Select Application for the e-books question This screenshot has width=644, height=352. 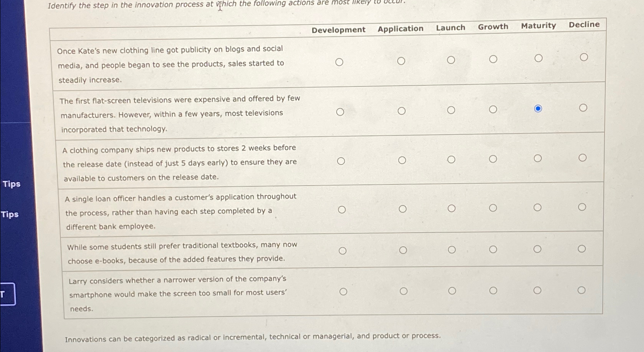[x=403, y=250]
